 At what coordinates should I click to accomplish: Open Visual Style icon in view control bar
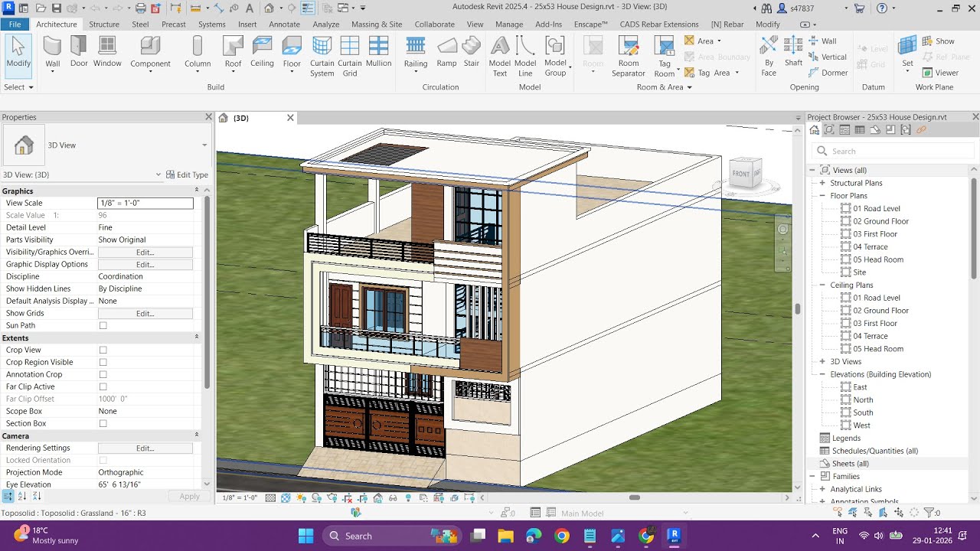[286, 497]
